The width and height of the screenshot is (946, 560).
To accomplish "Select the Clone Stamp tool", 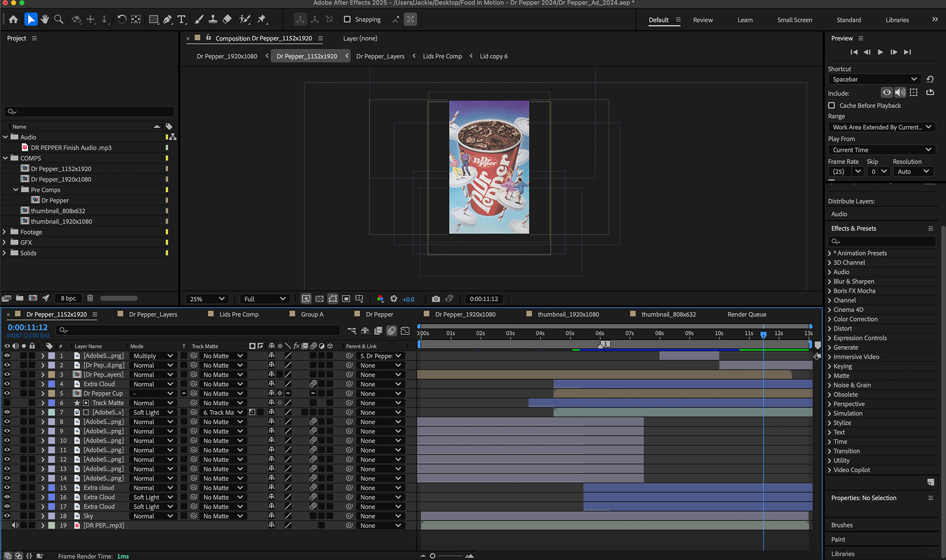I will [213, 19].
